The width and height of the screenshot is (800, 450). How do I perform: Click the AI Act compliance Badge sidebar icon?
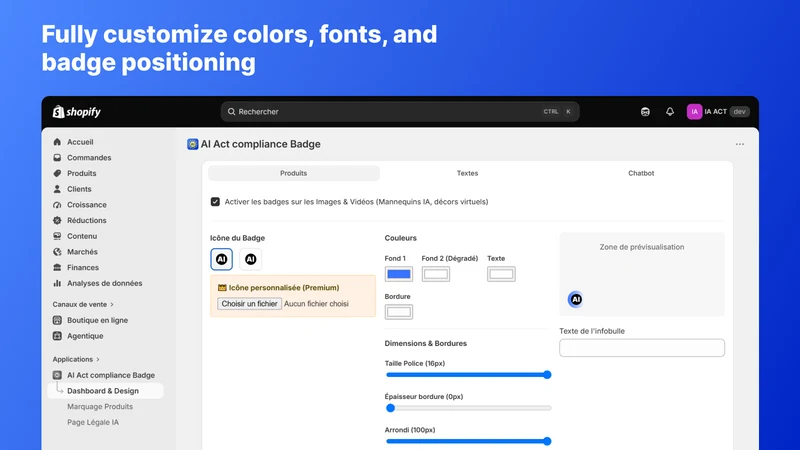point(57,375)
